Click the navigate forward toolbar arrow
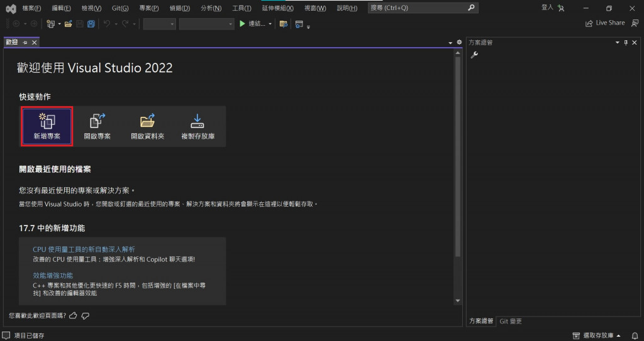The image size is (644, 341). coord(34,24)
